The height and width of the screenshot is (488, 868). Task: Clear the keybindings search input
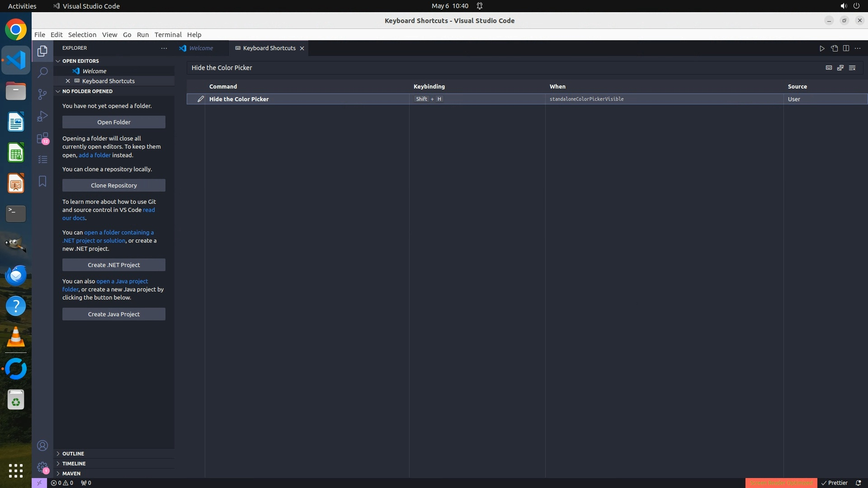pyautogui.click(x=852, y=68)
